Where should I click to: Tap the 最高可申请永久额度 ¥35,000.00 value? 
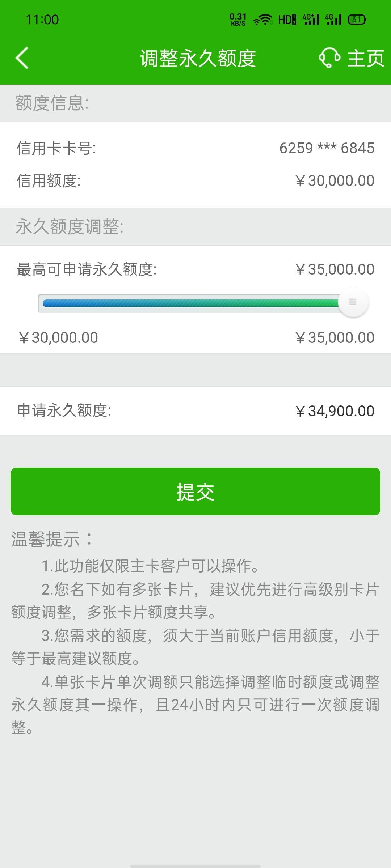click(x=335, y=269)
